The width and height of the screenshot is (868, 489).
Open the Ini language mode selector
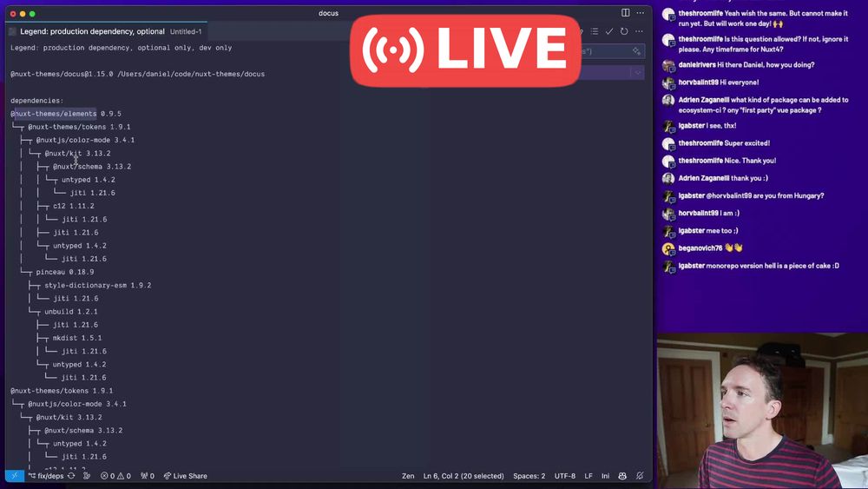(x=606, y=476)
